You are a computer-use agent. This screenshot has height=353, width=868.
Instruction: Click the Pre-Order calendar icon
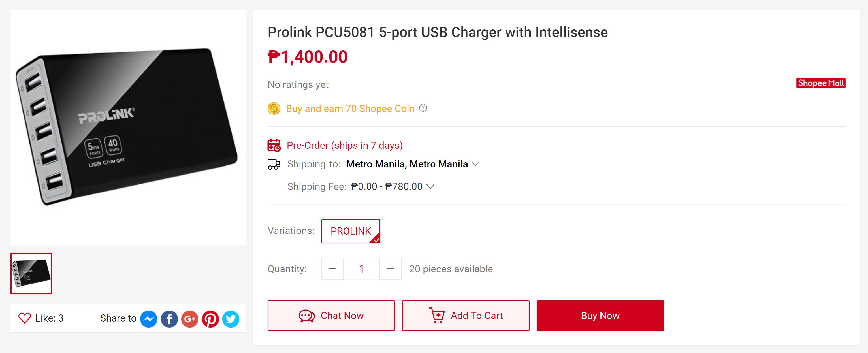click(274, 145)
